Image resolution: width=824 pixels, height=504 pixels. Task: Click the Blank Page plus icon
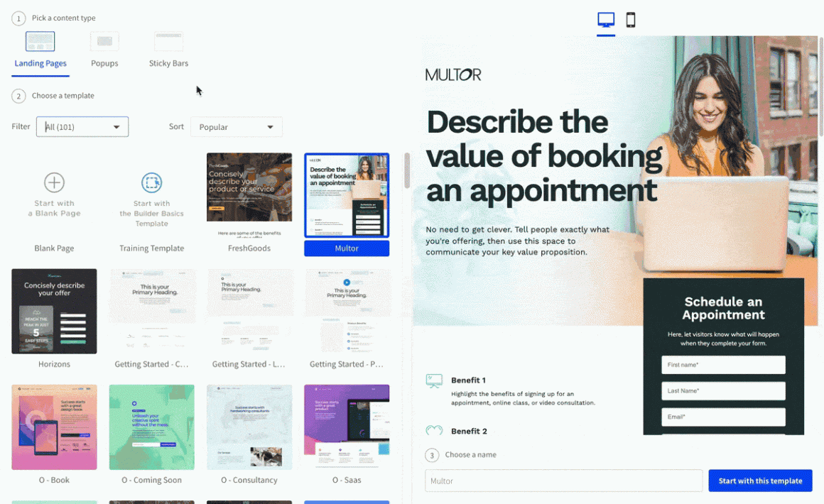coord(54,182)
